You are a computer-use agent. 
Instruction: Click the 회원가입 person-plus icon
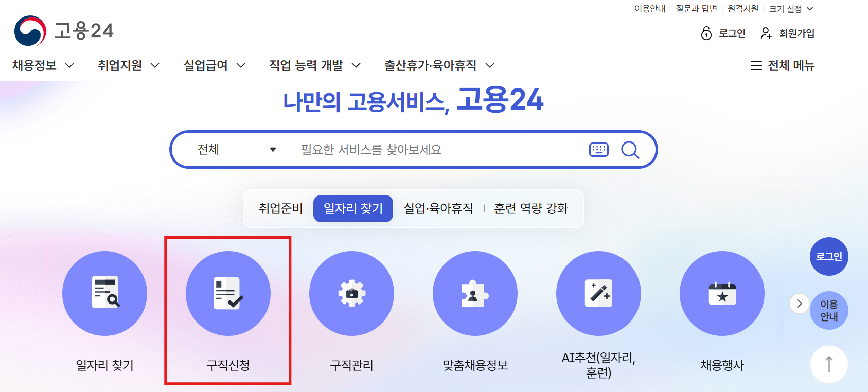click(766, 33)
